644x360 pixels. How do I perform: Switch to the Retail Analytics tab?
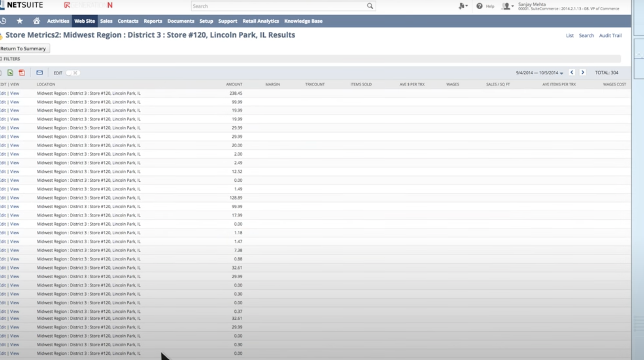[x=261, y=21]
